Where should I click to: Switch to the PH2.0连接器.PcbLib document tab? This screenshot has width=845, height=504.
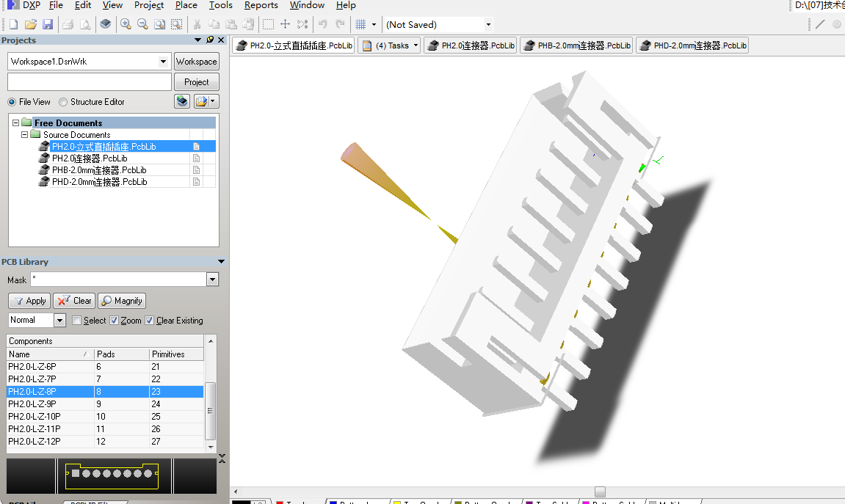[471, 45]
